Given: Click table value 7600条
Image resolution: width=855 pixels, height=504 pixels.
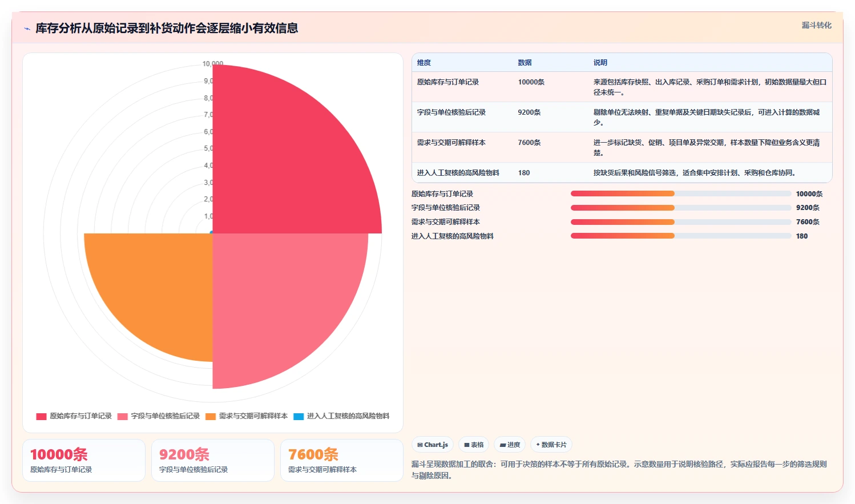Looking at the screenshot, I should (x=530, y=143).
